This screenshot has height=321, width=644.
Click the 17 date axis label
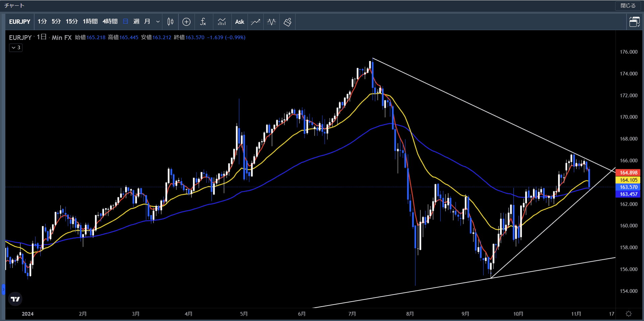(611, 314)
